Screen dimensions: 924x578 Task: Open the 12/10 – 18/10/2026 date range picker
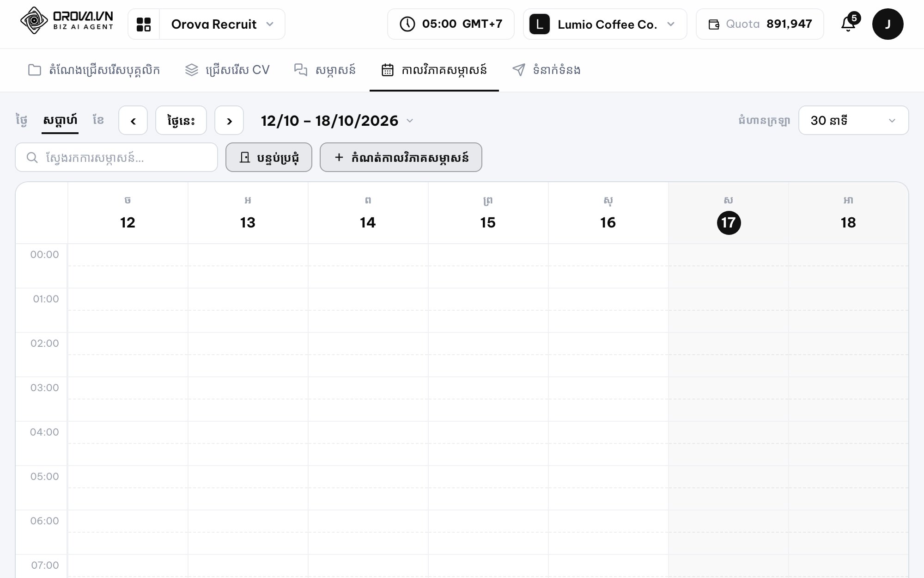point(337,121)
